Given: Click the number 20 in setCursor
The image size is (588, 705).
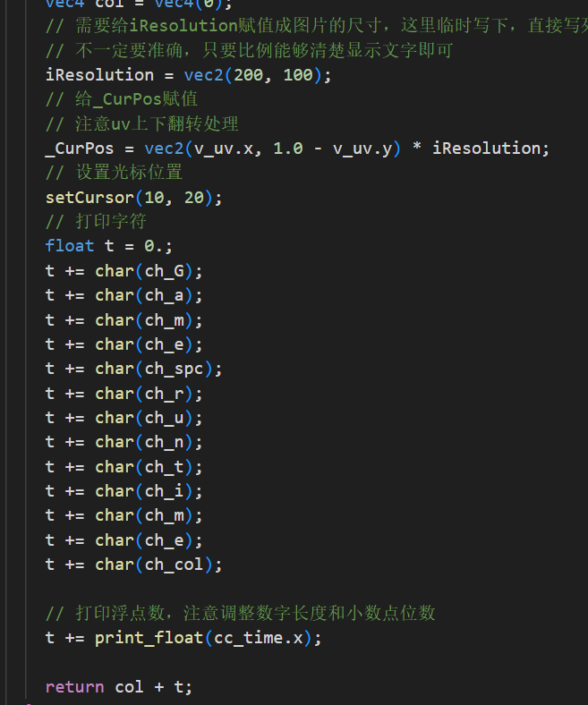Looking at the screenshot, I should 194,197.
